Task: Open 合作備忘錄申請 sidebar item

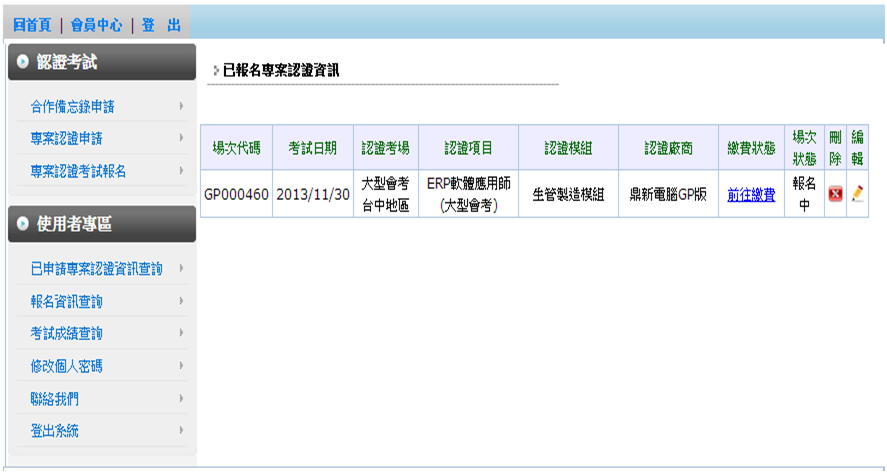Action: [72, 106]
